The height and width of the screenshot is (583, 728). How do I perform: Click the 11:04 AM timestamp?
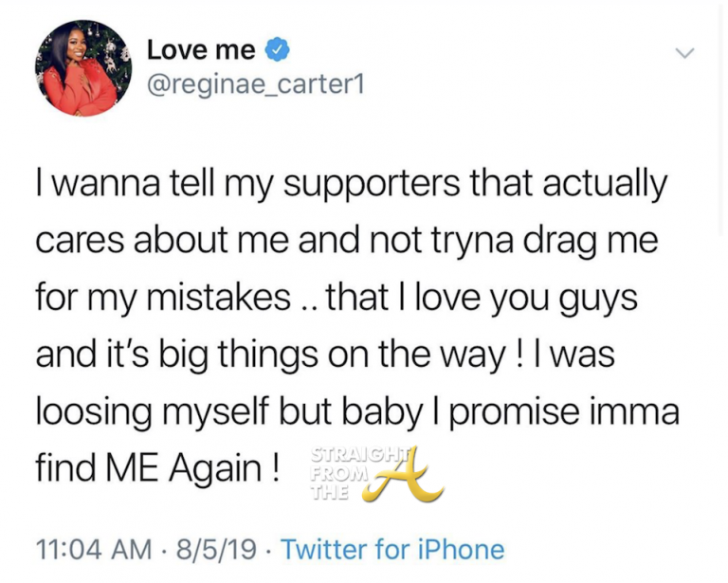pyautogui.click(x=94, y=549)
